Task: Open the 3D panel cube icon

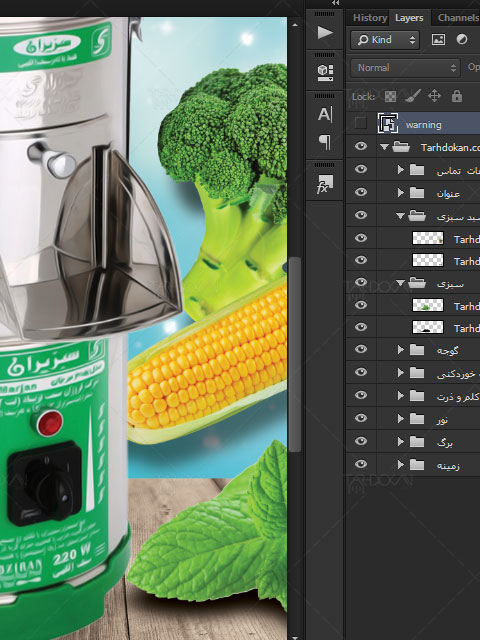Action: pos(325,73)
